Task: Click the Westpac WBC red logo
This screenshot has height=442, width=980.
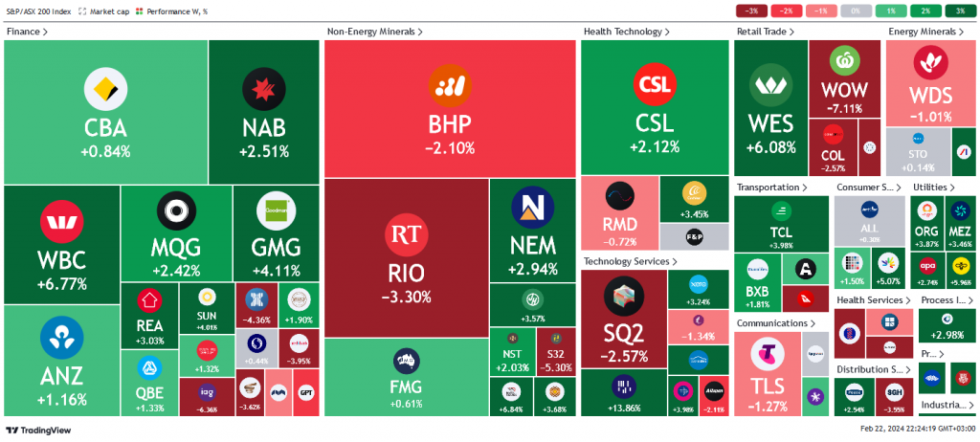Action: 62,222
